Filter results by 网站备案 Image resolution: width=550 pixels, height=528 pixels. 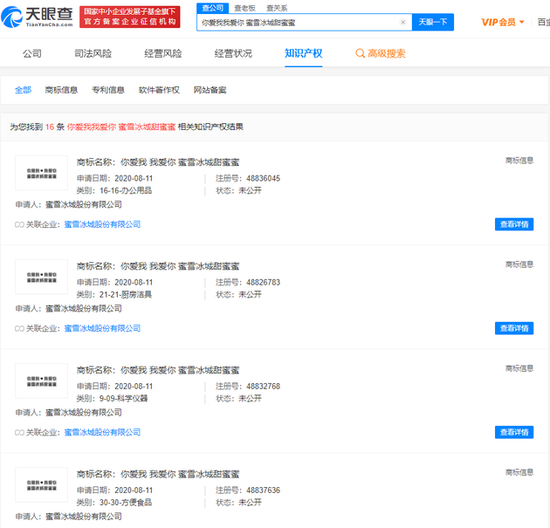tap(210, 90)
